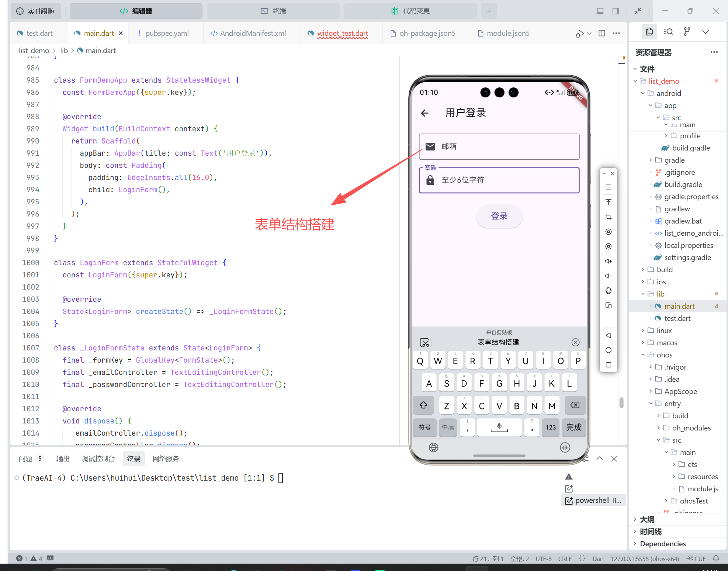Toggle the bottom panel layout icon
The image size is (728, 571).
(x=600, y=11)
